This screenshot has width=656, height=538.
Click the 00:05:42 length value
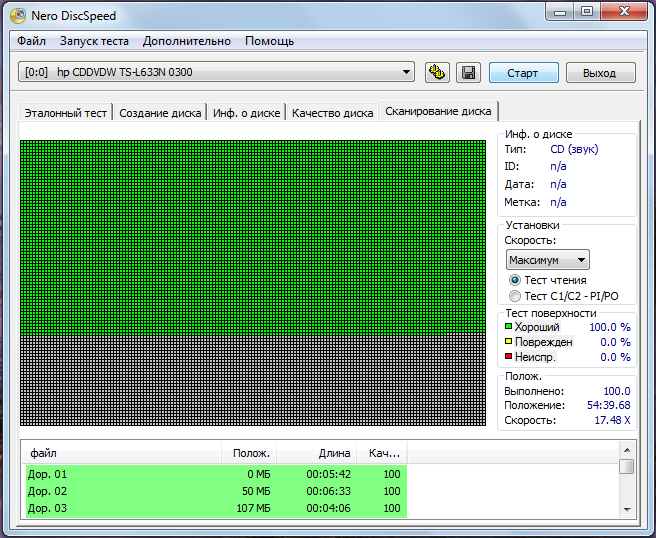click(x=328, y=474)
